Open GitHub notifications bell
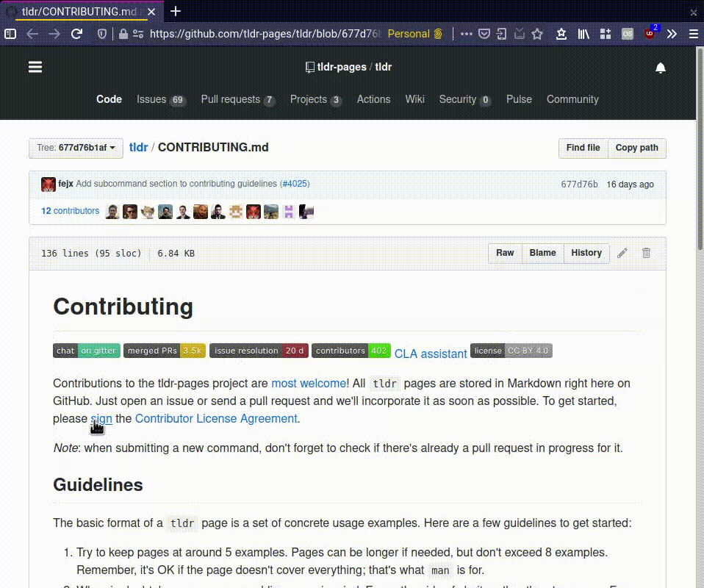Viewport: 704px width, 588px height. click(x=660, y=68)
